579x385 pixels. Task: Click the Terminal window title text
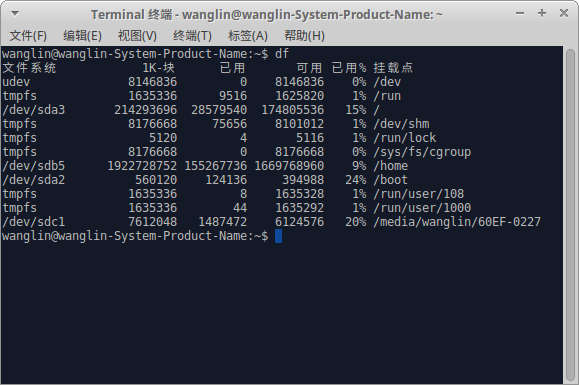pyautogui.click(x=267, y=15)
